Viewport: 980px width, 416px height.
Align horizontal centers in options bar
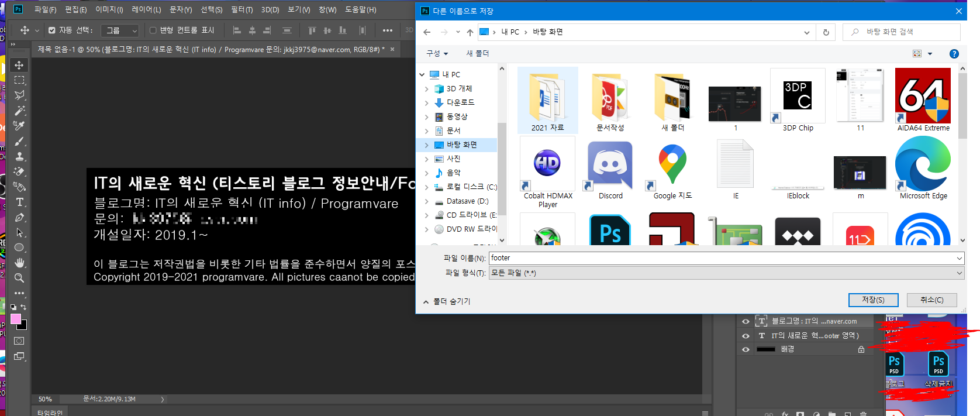point(252,30)
